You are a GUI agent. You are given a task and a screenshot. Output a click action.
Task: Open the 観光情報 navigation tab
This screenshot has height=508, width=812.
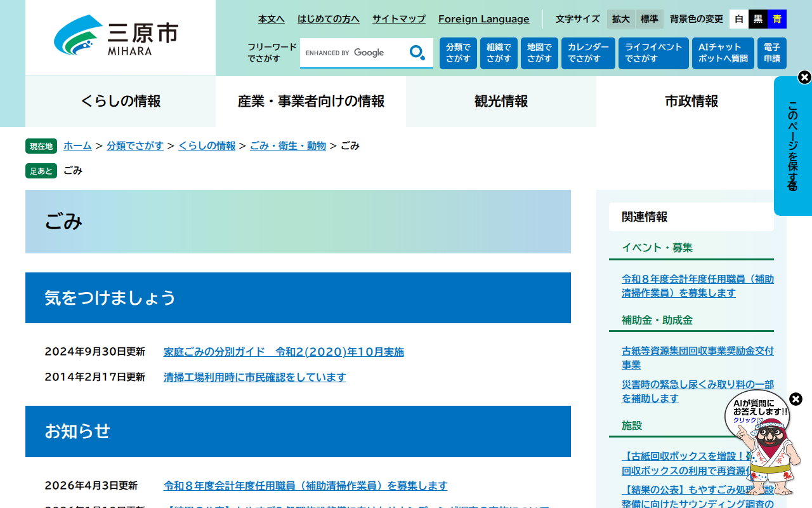[501, 102]
